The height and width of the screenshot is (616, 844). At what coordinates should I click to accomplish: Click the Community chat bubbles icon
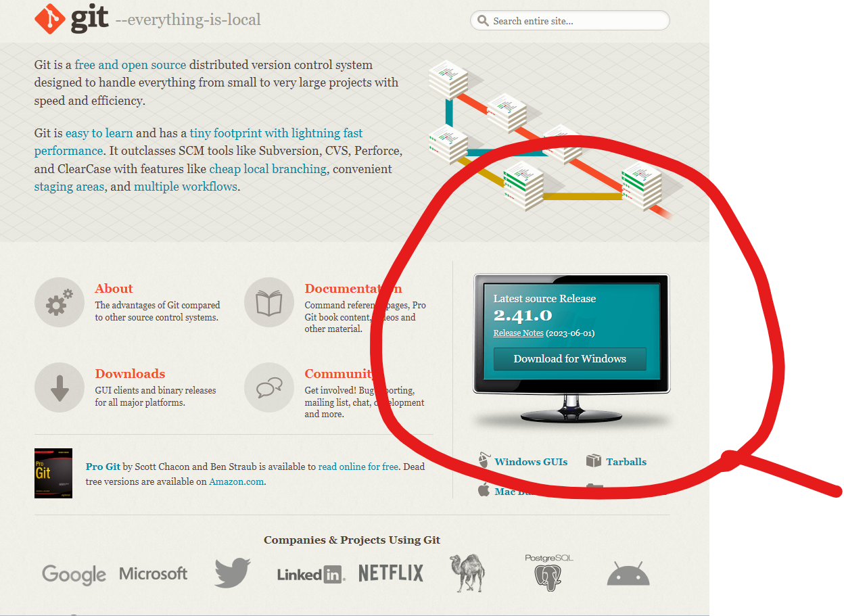[269, 387]
